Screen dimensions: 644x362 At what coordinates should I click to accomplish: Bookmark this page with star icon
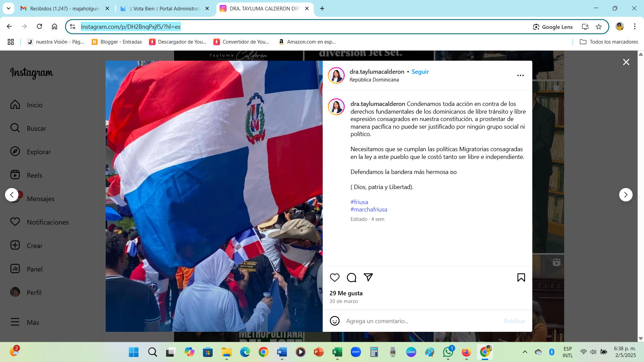coord(599,27)
